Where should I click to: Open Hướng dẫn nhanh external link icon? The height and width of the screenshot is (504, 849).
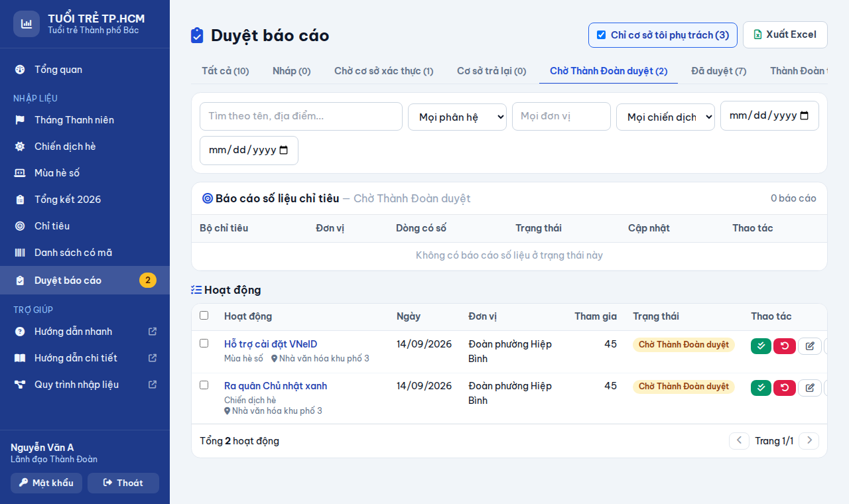point(153,332)
